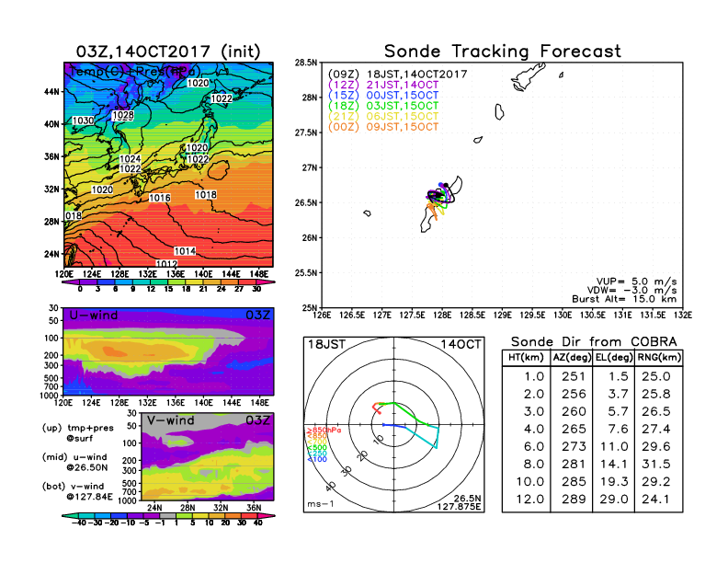Viewport: 728px width, 563px height.
Task: Click azimuth value 273 in the table
Action: point(574,446)
